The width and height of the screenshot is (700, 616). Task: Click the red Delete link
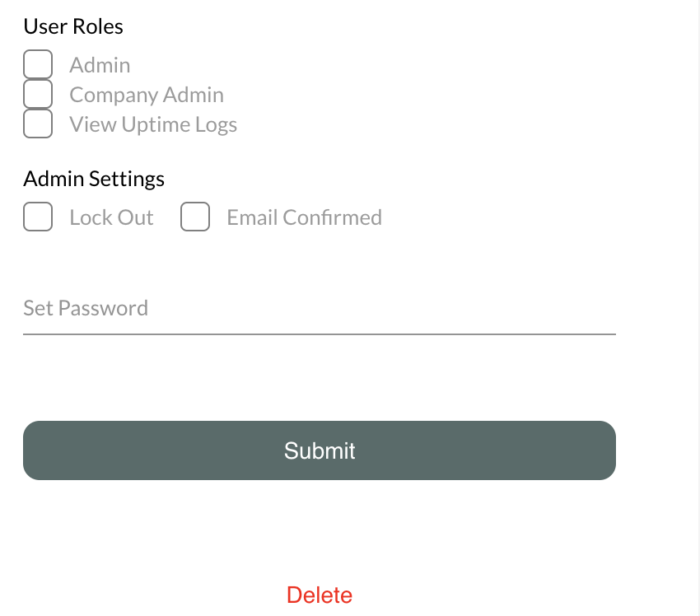pos(320,595)
